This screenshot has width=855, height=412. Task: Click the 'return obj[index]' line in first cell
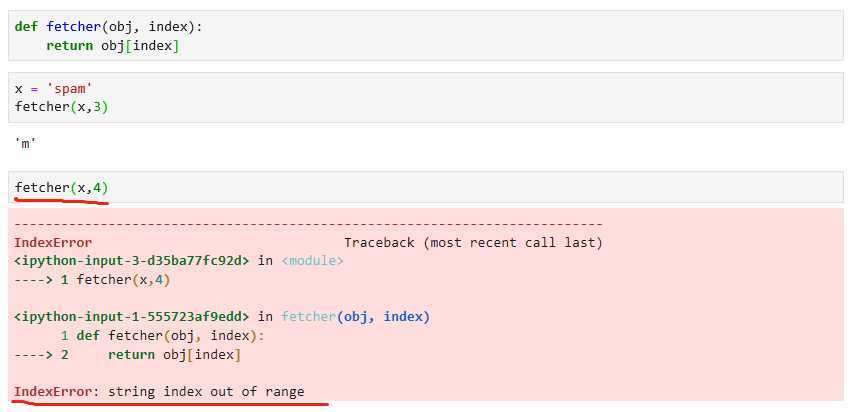113,46
